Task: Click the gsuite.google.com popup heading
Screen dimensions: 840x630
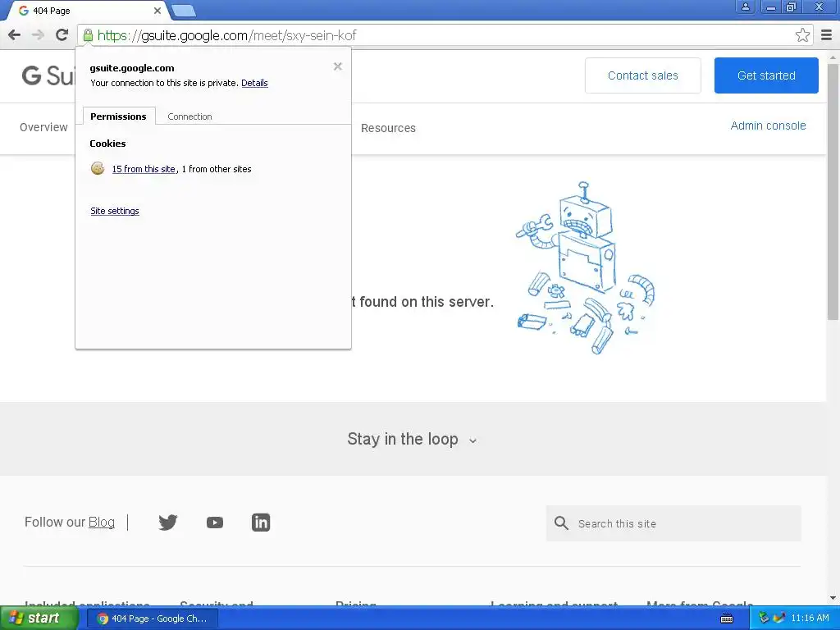Action: [132, 68]
